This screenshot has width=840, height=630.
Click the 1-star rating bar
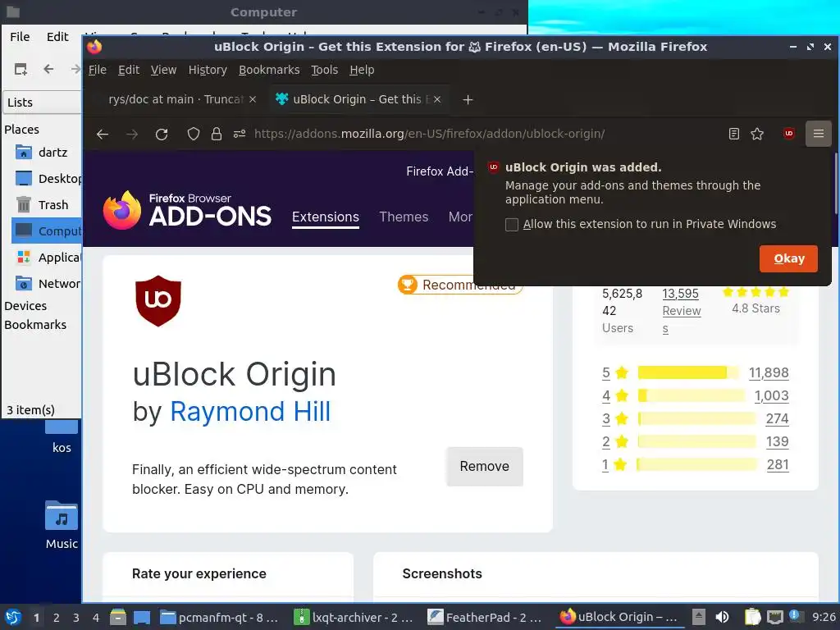click(696, 464)
